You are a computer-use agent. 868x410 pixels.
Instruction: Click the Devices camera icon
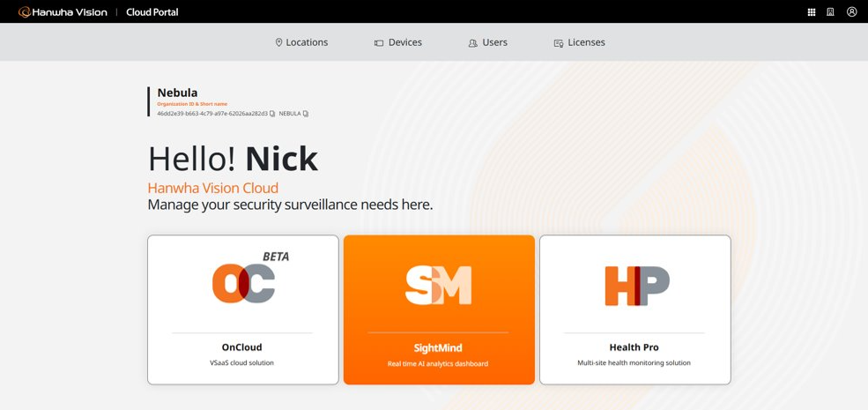coord(379,42)
